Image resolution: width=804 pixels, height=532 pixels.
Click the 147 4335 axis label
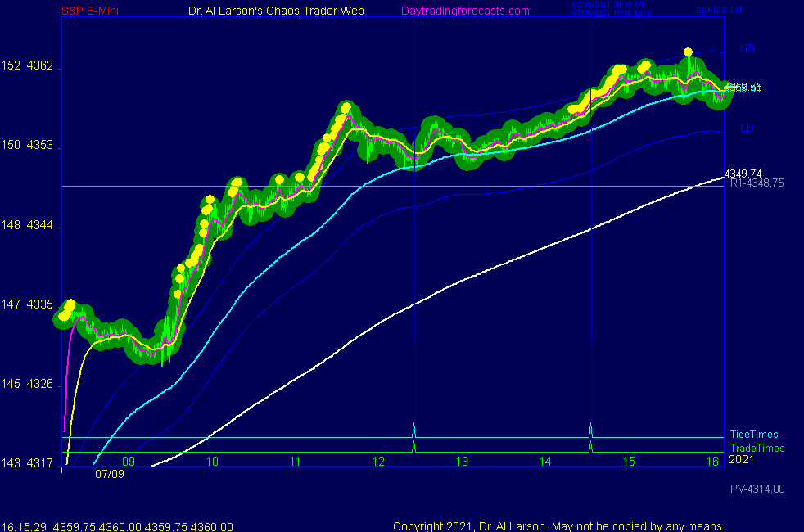point(27,304)
